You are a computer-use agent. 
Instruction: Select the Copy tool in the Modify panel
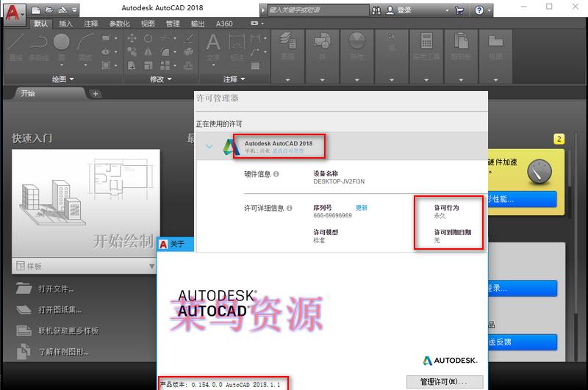(132, 51)
